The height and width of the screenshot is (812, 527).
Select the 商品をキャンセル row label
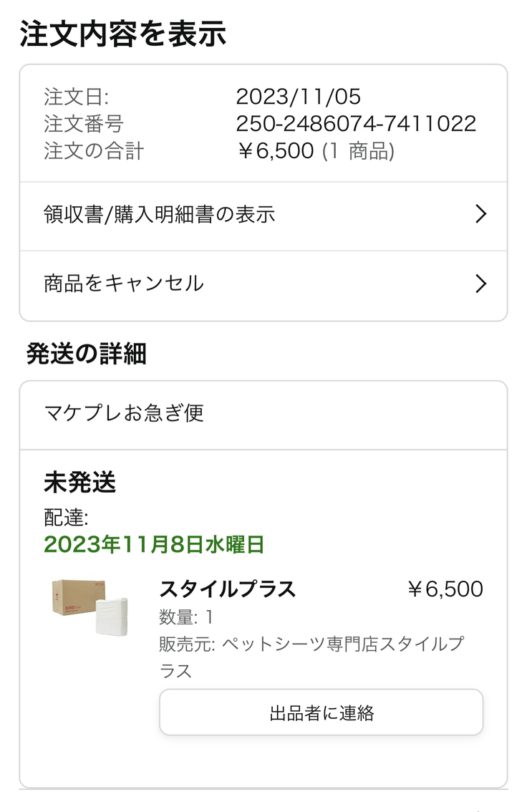[x=124, y=284]
